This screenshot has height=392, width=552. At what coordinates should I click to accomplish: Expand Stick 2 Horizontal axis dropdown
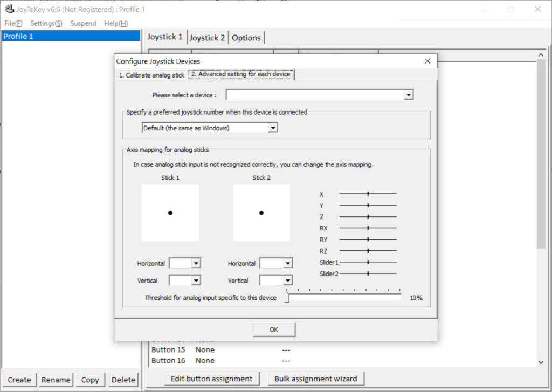[288, 263]
